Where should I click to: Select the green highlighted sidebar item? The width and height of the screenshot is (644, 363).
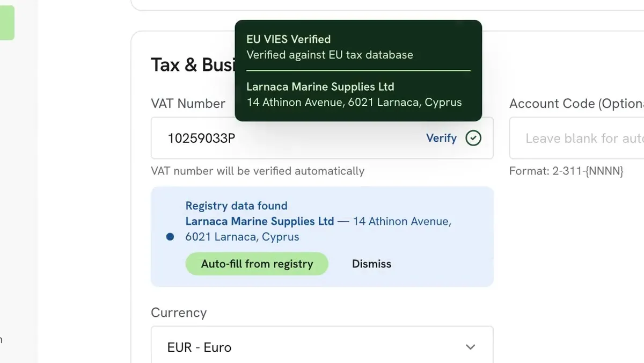point(7,20)
